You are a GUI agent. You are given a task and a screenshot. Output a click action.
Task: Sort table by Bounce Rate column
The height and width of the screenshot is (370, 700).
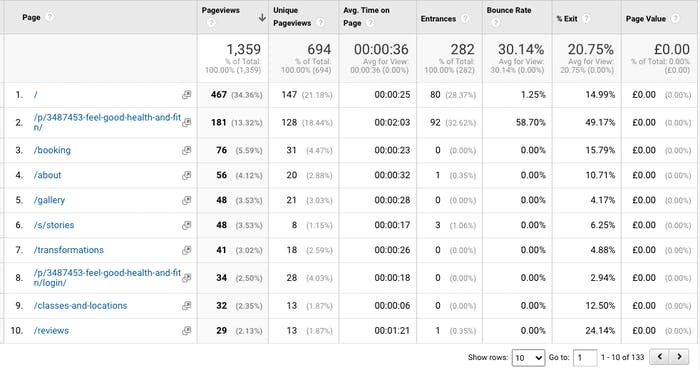point(509,10)
